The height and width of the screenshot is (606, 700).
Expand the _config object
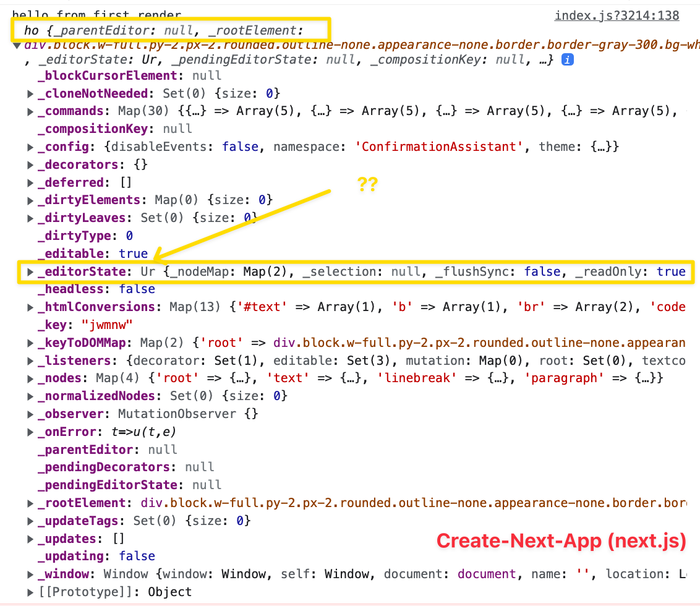30,147
